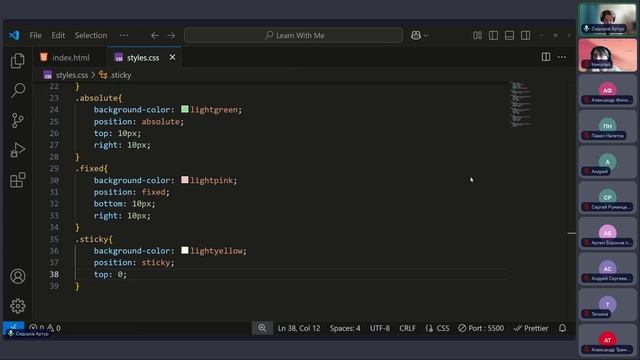Open the File menu
Image resolution: width=640 pixels, height=360 pixels.
tap(36, 36)
